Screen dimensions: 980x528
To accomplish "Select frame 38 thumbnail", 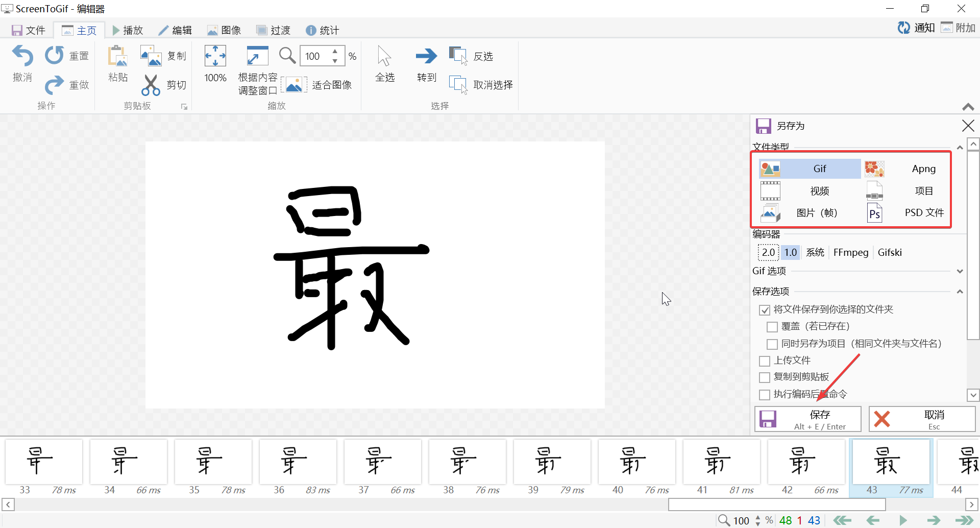I will click(x=467, y=462).
